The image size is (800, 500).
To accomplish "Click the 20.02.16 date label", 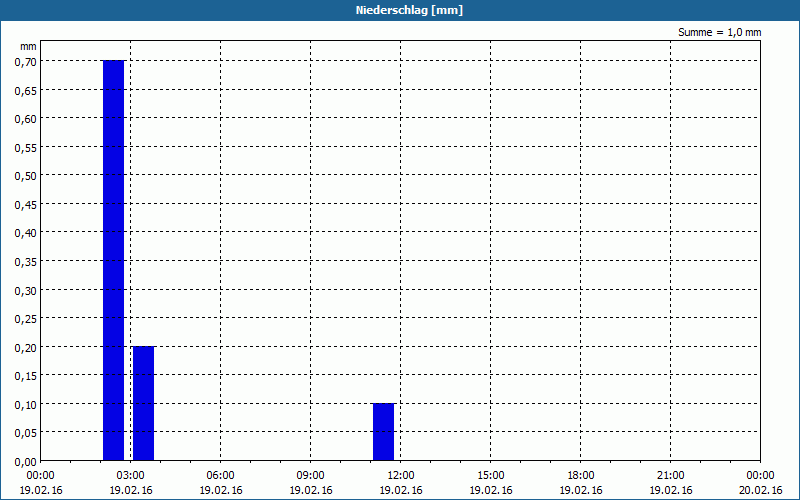I will click(x=761, y=490).
